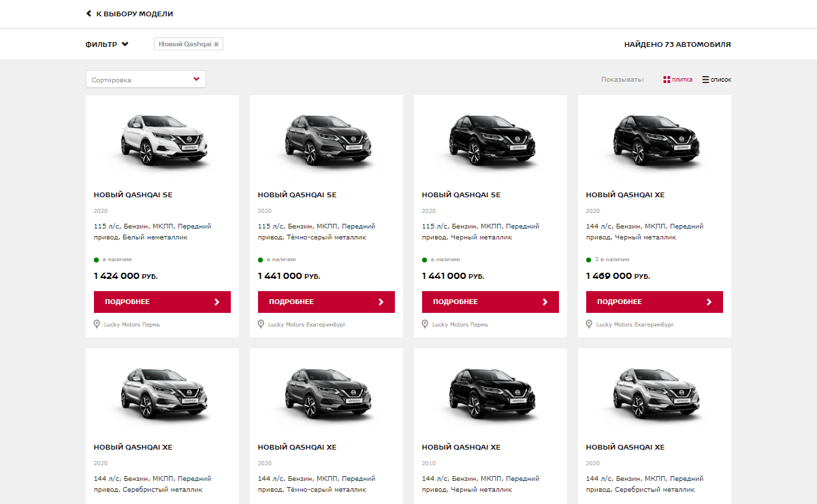Click Подробнее for Черный Qashqai SE, Lucky Motors Пермь

coord(490,302)
